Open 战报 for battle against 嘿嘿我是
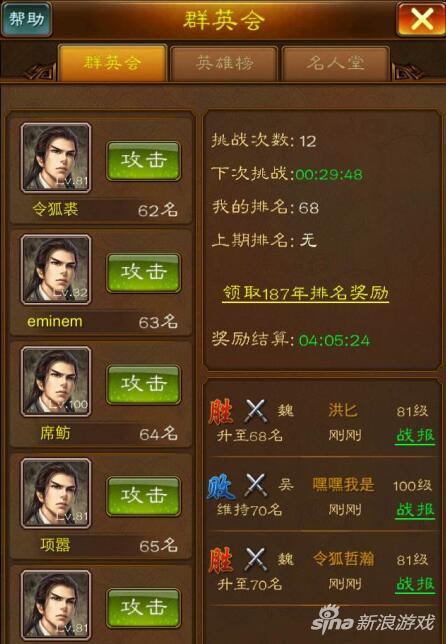 coord(415,511)
